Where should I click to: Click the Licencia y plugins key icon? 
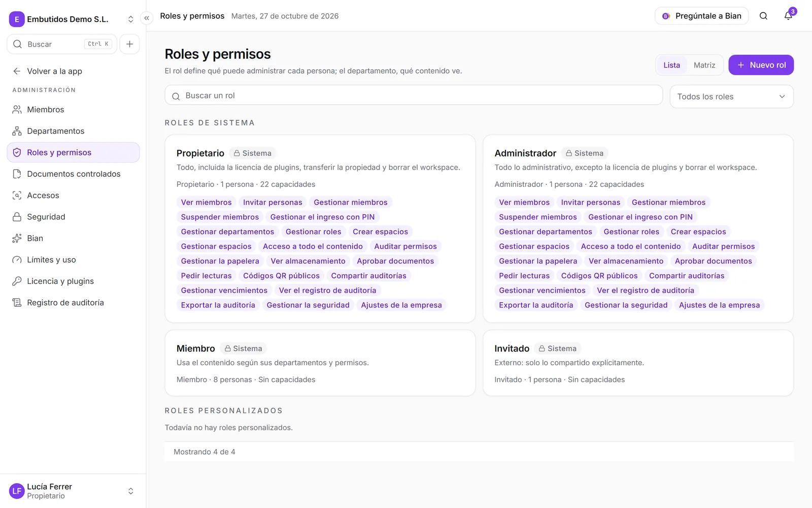(x=17, y=281)
